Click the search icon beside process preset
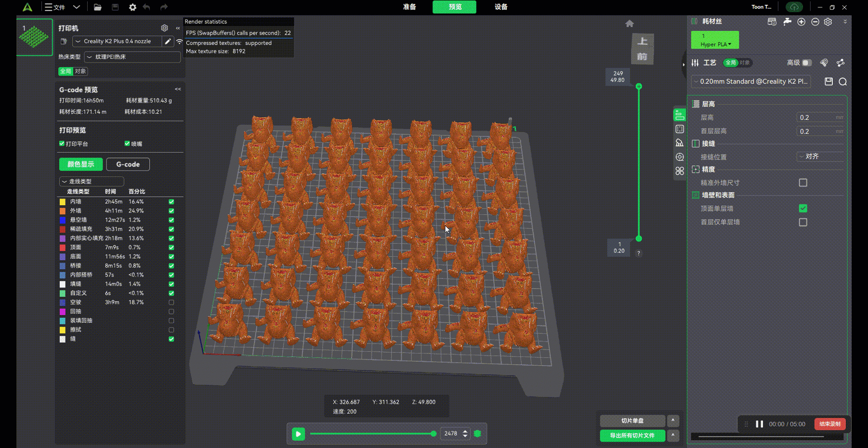 pos(842,81)
